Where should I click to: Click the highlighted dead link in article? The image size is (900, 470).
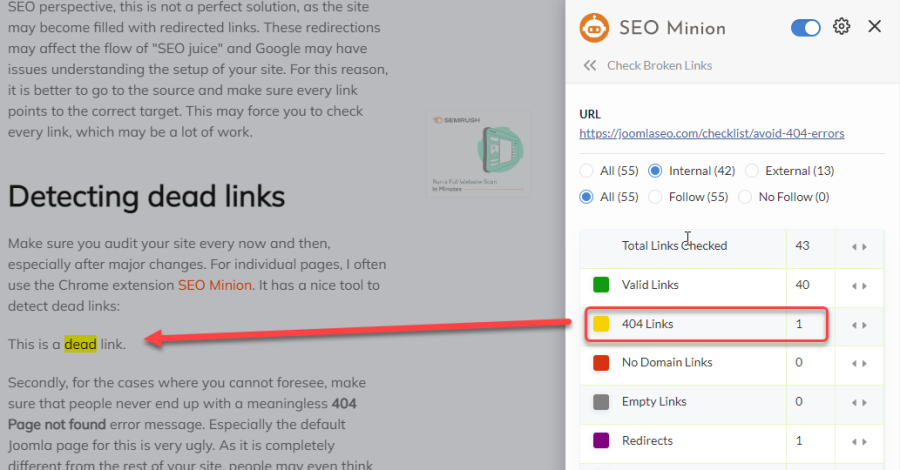pos(80,344)
